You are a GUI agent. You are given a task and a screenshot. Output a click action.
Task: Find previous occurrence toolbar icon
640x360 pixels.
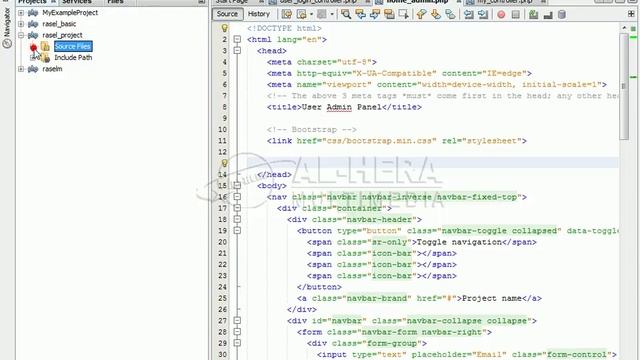pyautogui.click(x=360, y=15)
